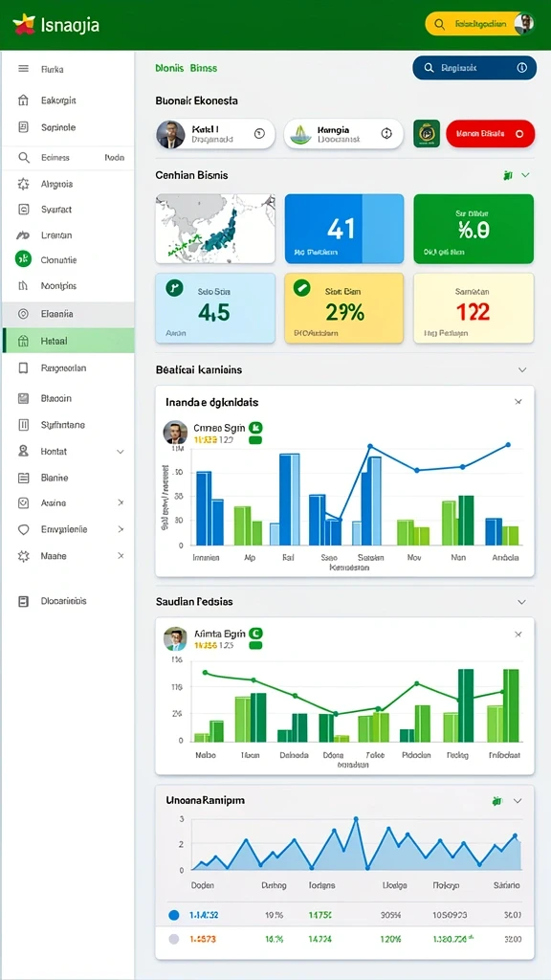The image size is (551, 980).
Task: Click the info icon in blue search bar
Action: point(521,68)
